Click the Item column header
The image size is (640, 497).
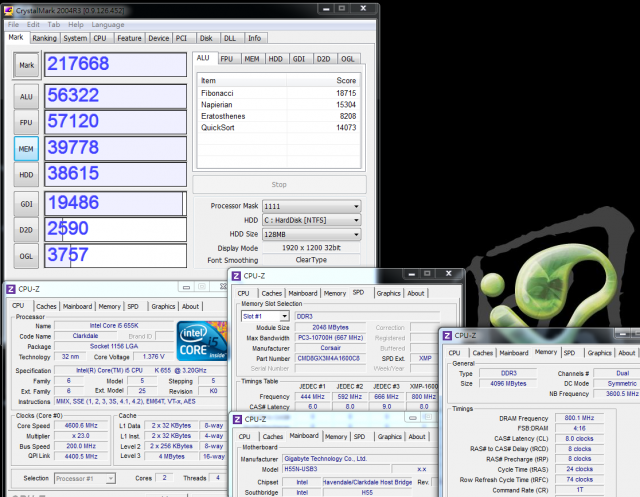click(242, 80)
